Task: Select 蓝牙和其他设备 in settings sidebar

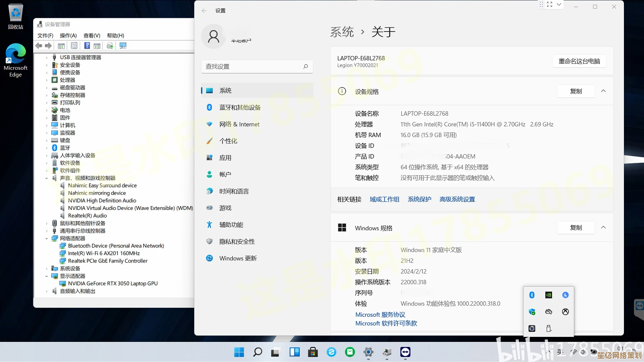Action: click(240, 107)
